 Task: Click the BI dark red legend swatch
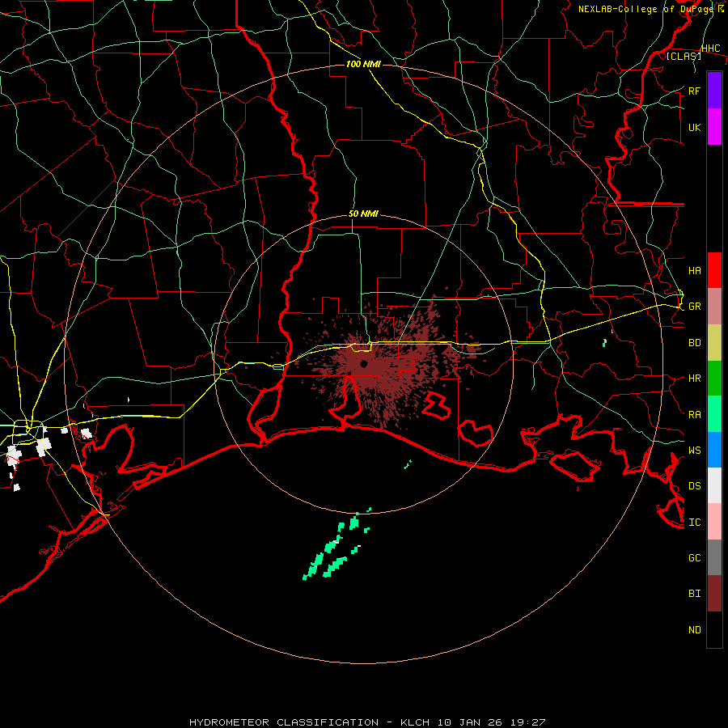tap(714, 594)
